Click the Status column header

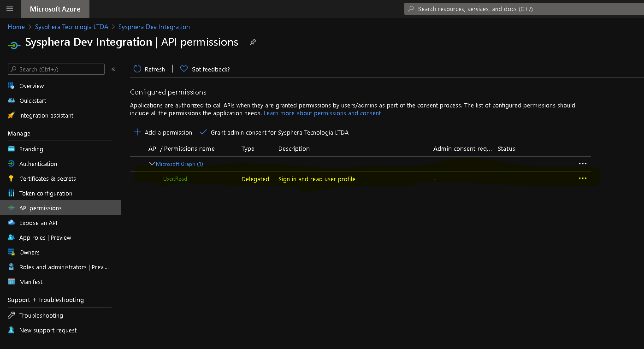[507, 148]
